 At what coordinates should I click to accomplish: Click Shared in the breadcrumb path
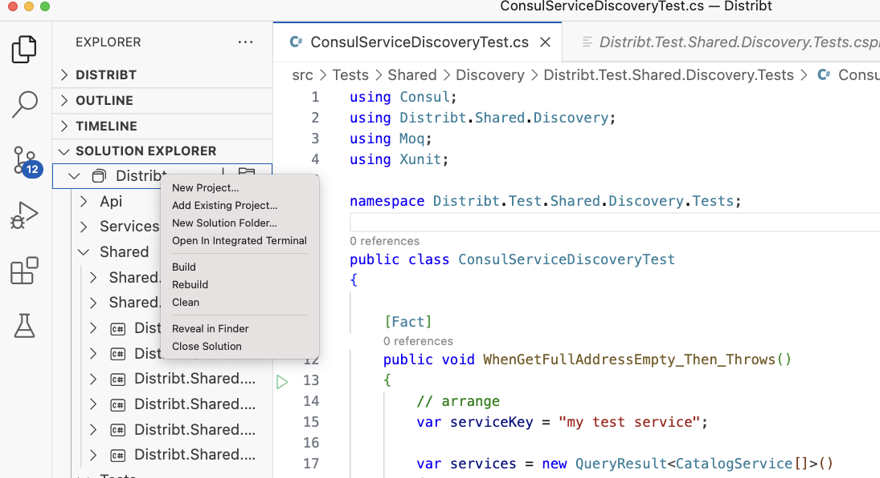(412, 75)
